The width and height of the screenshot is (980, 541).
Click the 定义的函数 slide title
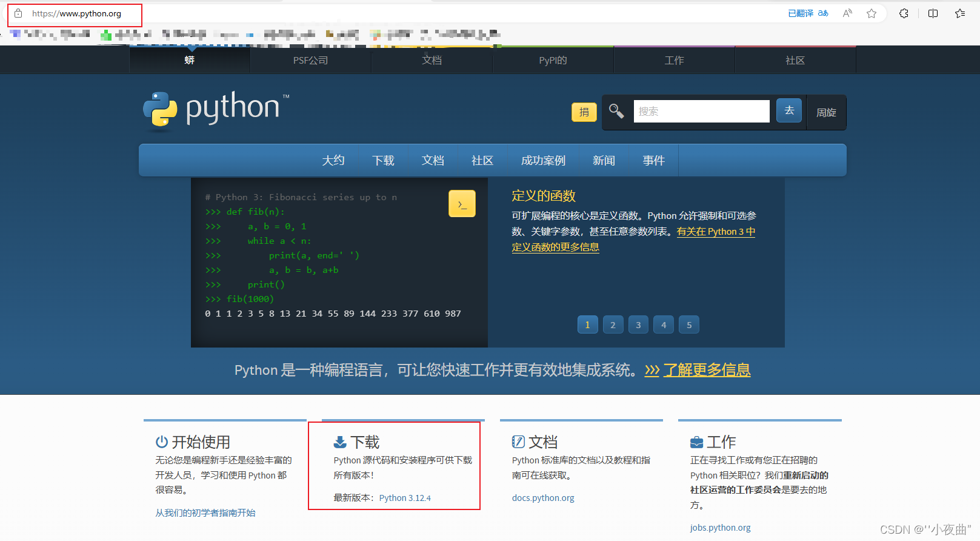coord(544,196)
